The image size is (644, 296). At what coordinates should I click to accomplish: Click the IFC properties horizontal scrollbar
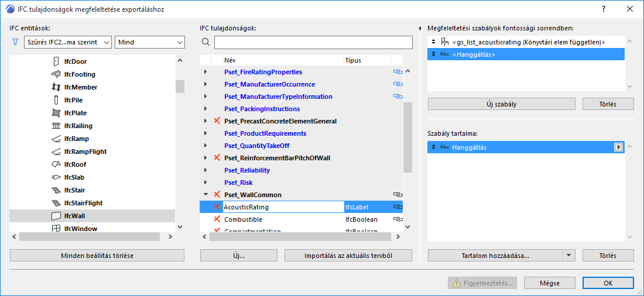[302, 236]
